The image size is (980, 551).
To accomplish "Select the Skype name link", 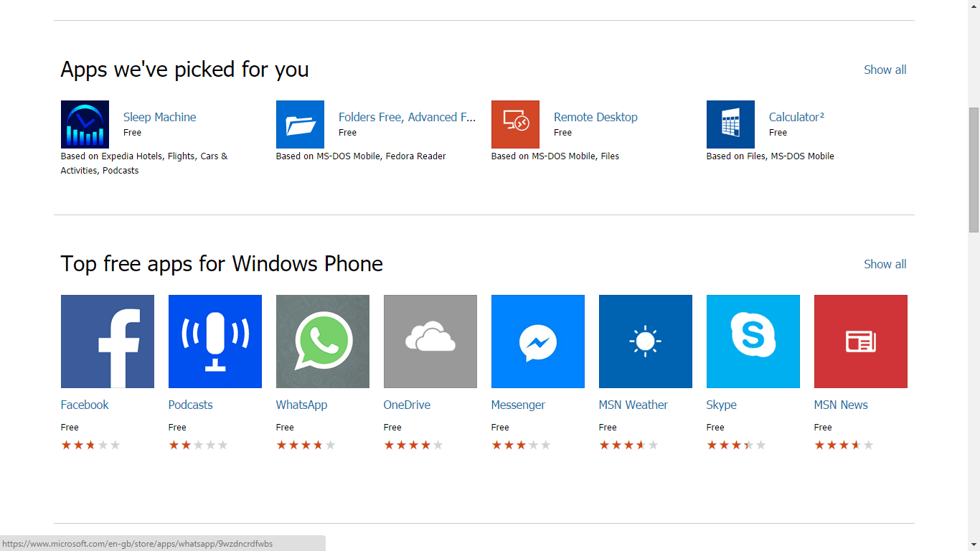I will pos(721,405).
